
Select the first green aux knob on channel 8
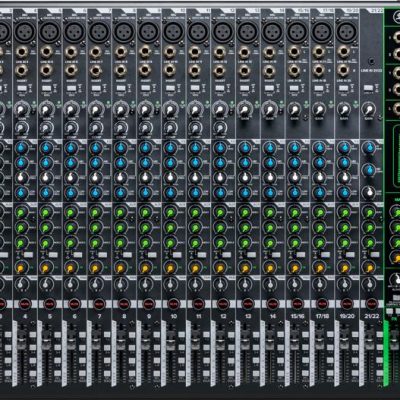click(120, 212)
